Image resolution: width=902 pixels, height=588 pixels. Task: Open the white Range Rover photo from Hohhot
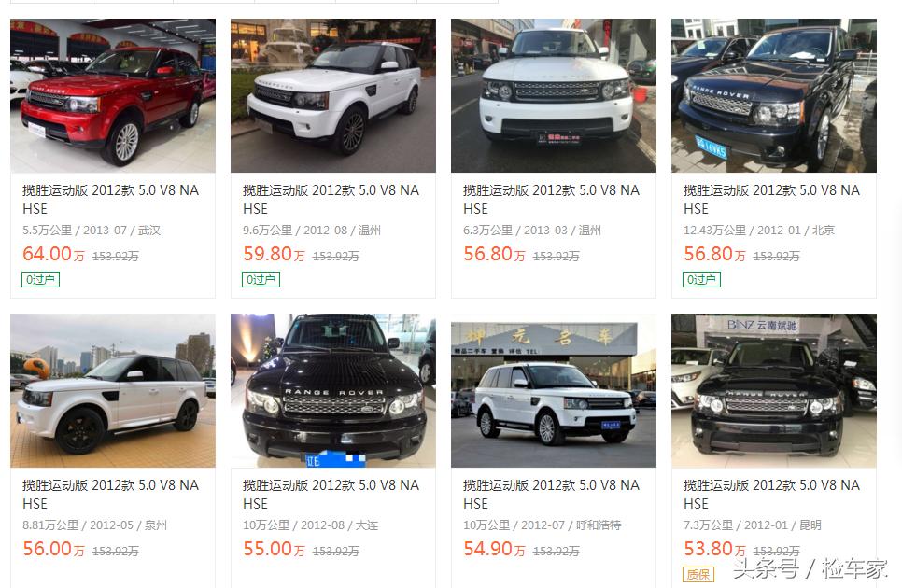coord(554,390)
